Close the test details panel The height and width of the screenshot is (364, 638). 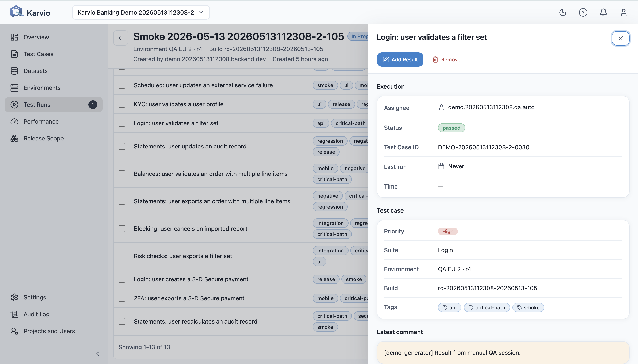tap(620, 38)
